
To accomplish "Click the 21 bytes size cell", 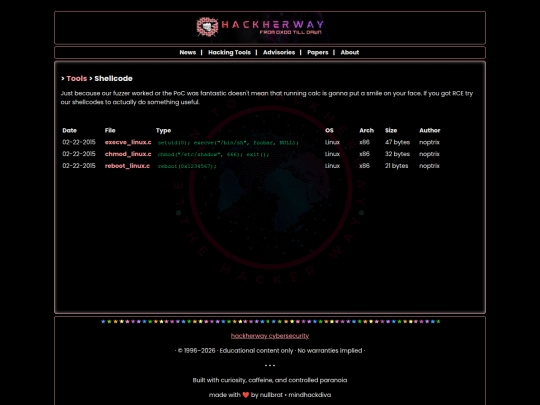I will click(x=396, y=166).
